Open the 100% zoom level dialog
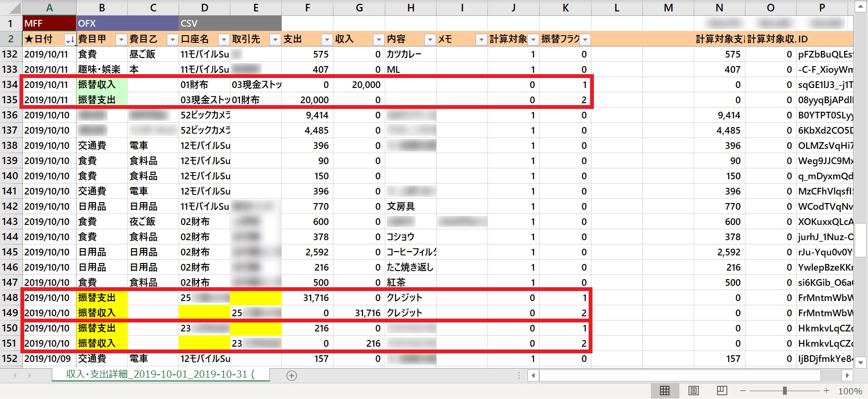Viewport: 868px width, 399px height. [x=850, y=391]
